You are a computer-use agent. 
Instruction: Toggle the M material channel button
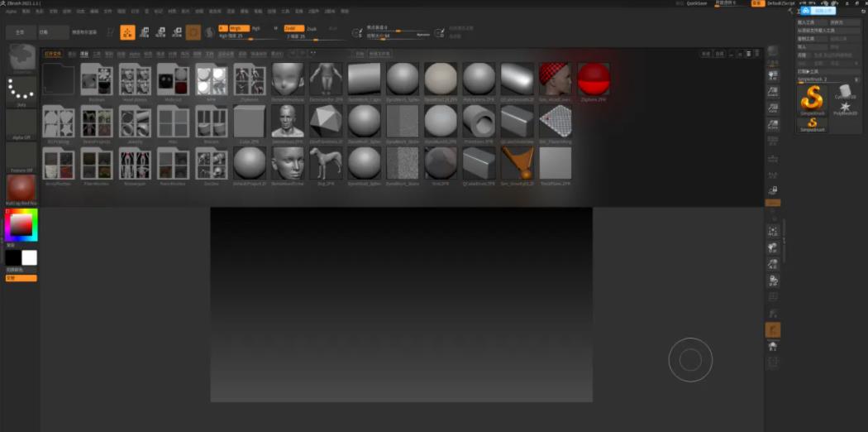(x=276, y=28)
